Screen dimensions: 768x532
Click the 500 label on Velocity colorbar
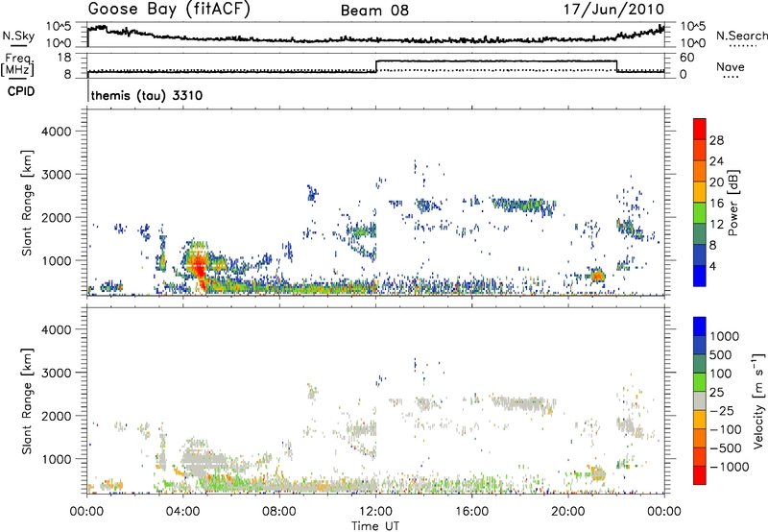pyautogui.click(x=721, y=354)
